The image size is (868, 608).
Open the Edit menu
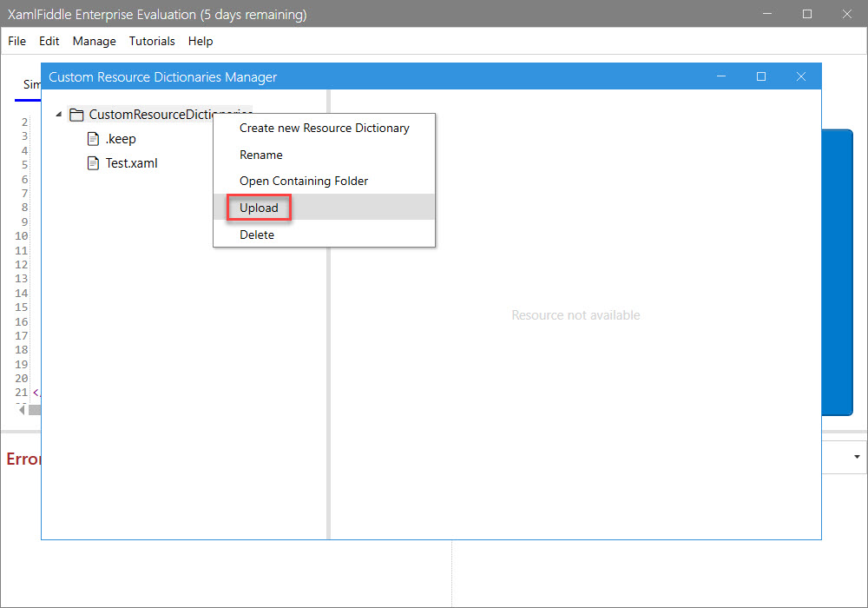pyautogui.click(x=49, y=41)
